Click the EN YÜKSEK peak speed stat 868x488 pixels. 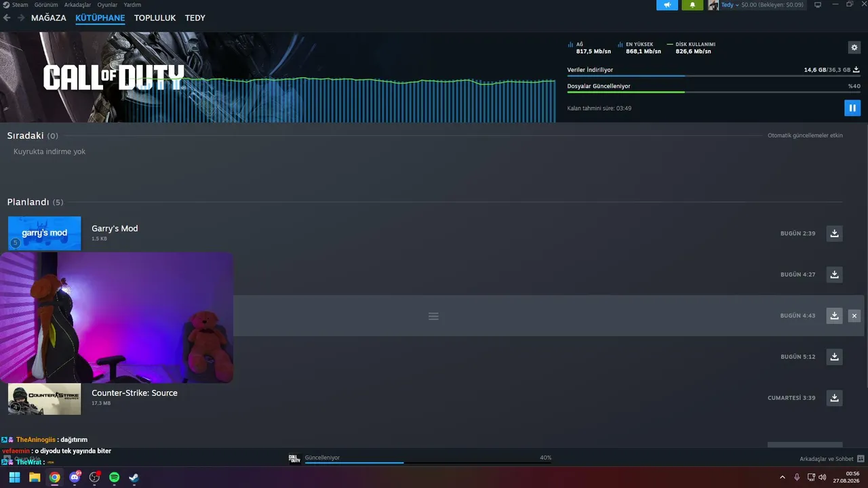pos(639,47)
